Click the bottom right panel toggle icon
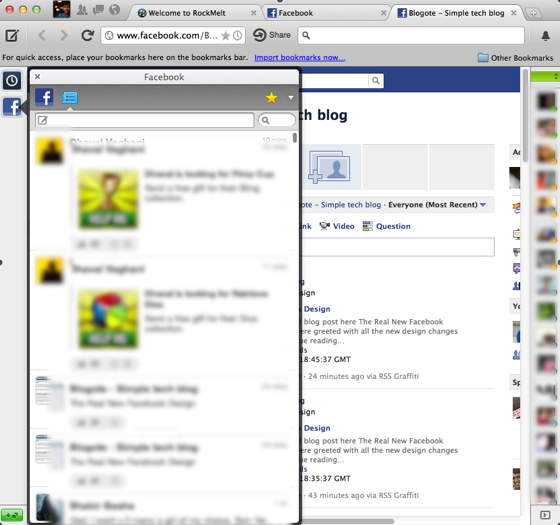 [545, 515]
